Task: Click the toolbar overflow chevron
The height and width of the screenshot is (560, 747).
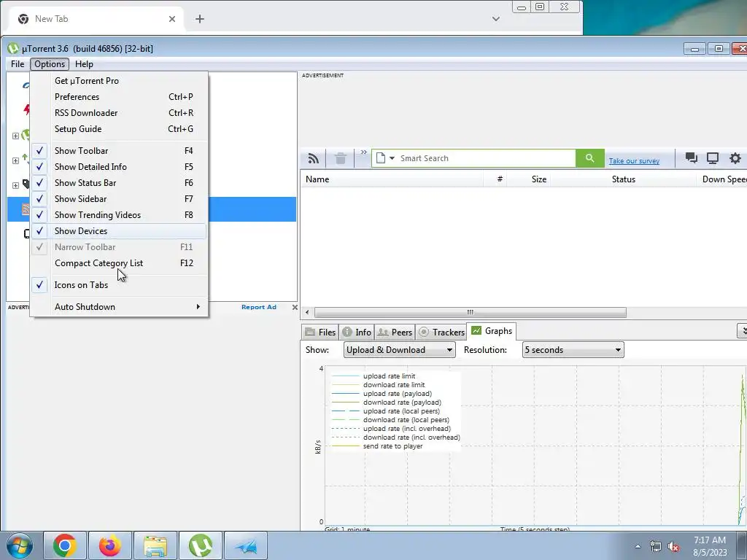Action: [x=363, y=152]
